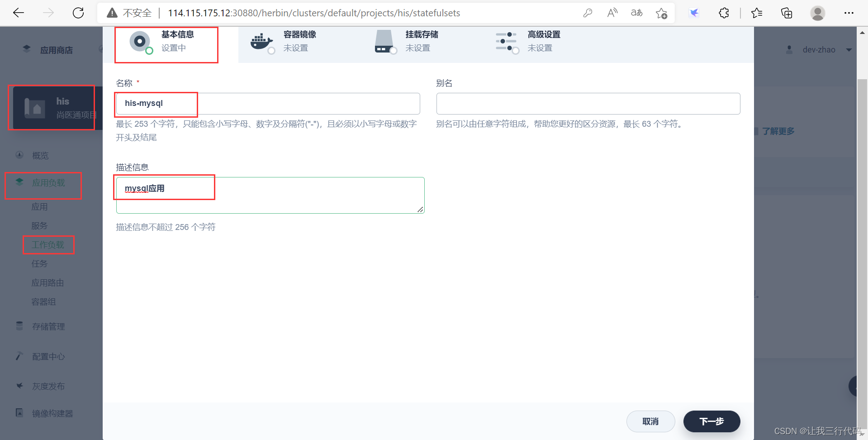868x440 pixels.
Task: Click the 存储管理 database icon
Action: (19, 326)
